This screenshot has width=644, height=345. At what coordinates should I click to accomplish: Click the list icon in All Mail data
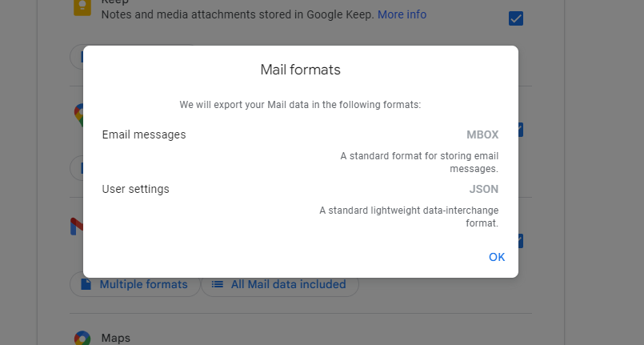pyautogui.click(x=217, y=284)
